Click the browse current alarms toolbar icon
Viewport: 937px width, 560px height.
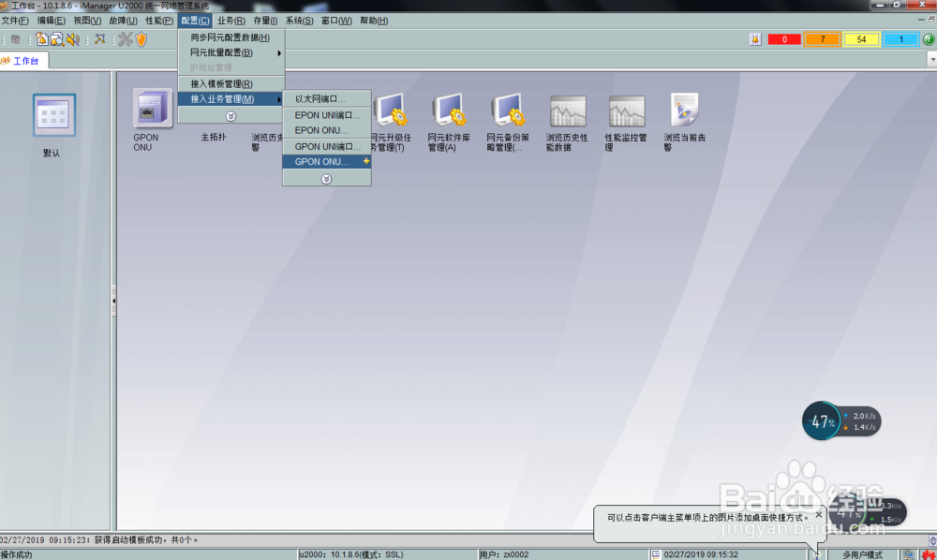tap(42, 39)
